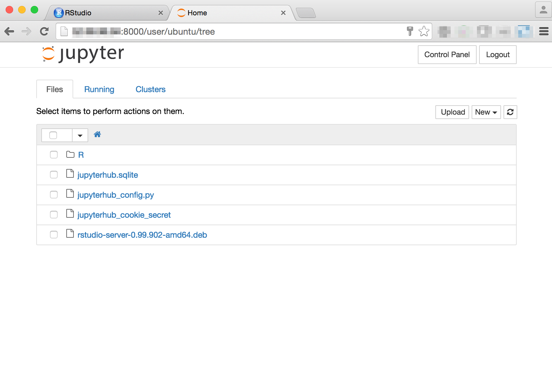Image resolution: width=552 pixels, height=392 pixels.
Task: Click the folder icon next to R
Action: point(70,154)
